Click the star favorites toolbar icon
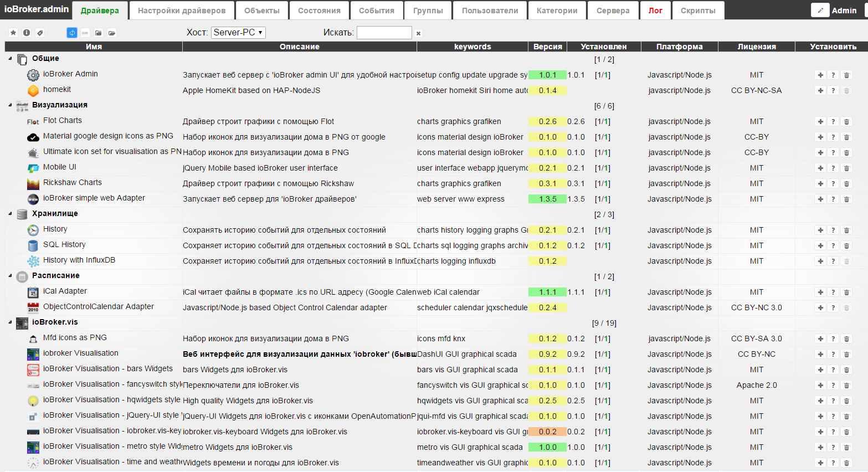Image resolution: width=868 pixels, height=472 pixels. click(x=13, y=33)
